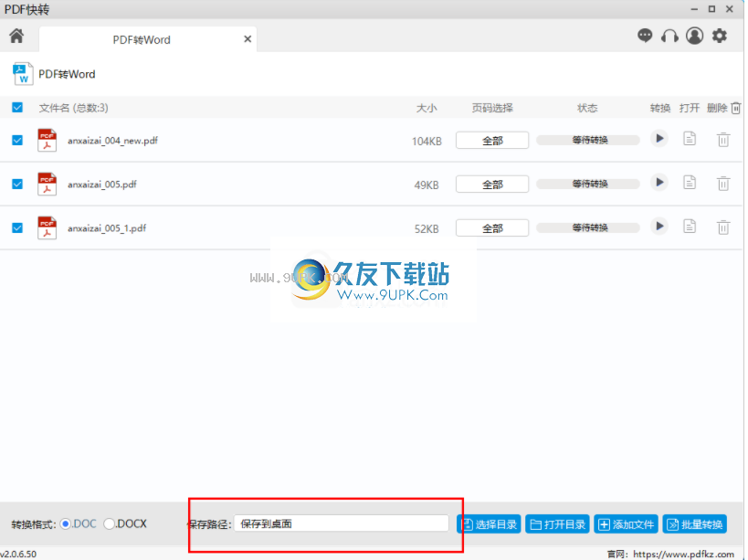
Task: Uncheck anxaizai_004_new.pdf checkbox
Action: click(x=17, y=141)
